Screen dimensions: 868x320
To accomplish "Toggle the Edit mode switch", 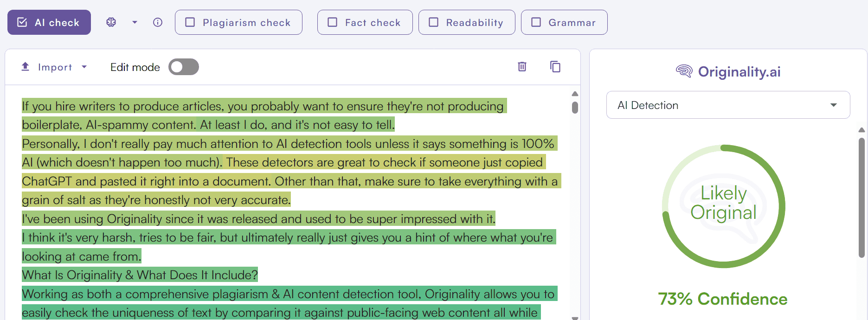I will (184, 67).
